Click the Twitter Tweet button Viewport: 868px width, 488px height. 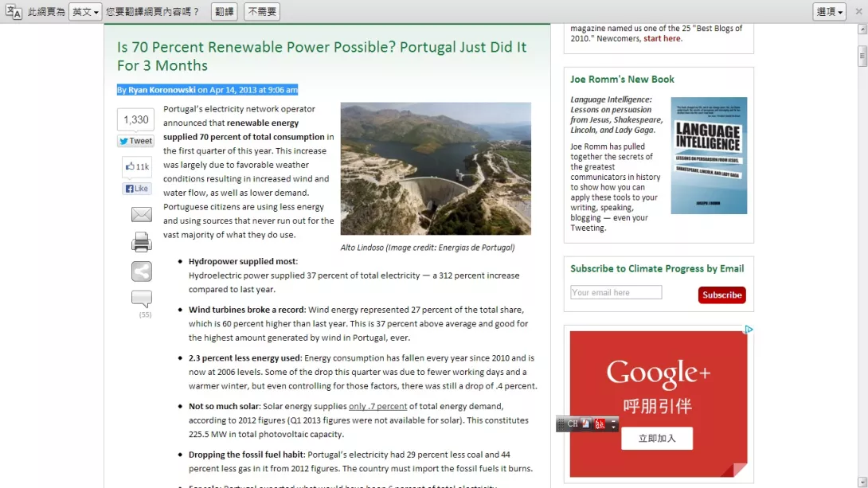point(135,141)
